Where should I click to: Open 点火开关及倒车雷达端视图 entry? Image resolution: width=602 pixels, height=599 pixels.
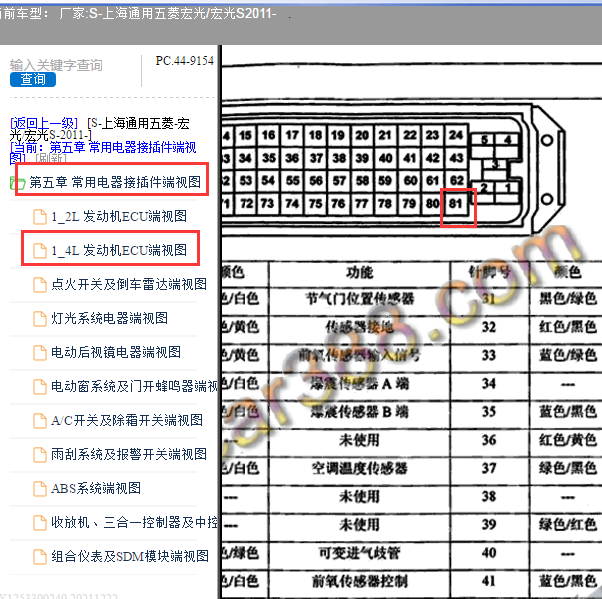pyautogui.click(x=129, y=284)
